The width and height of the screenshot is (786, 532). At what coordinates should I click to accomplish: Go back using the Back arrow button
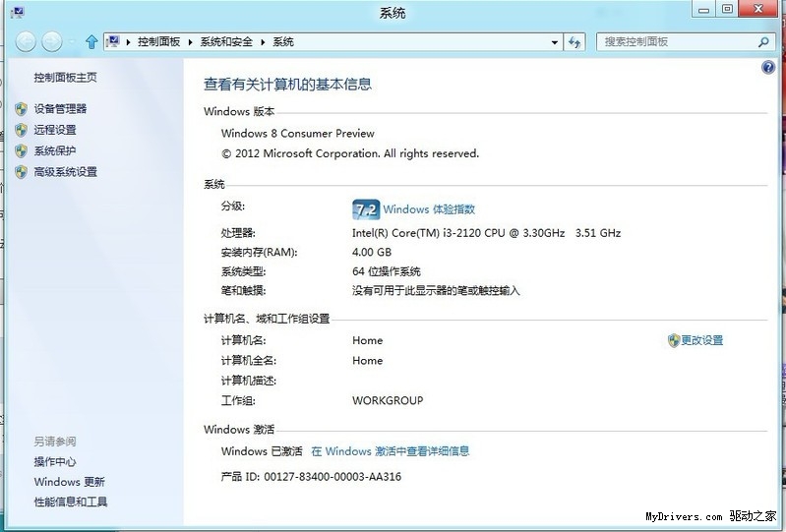click(26, 41)
